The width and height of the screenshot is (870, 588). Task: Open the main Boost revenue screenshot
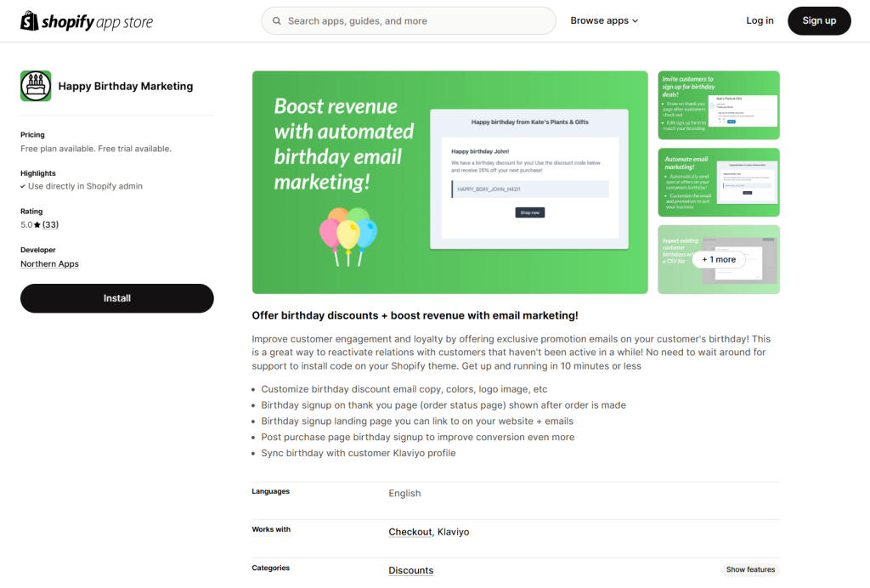click(450, 182)
